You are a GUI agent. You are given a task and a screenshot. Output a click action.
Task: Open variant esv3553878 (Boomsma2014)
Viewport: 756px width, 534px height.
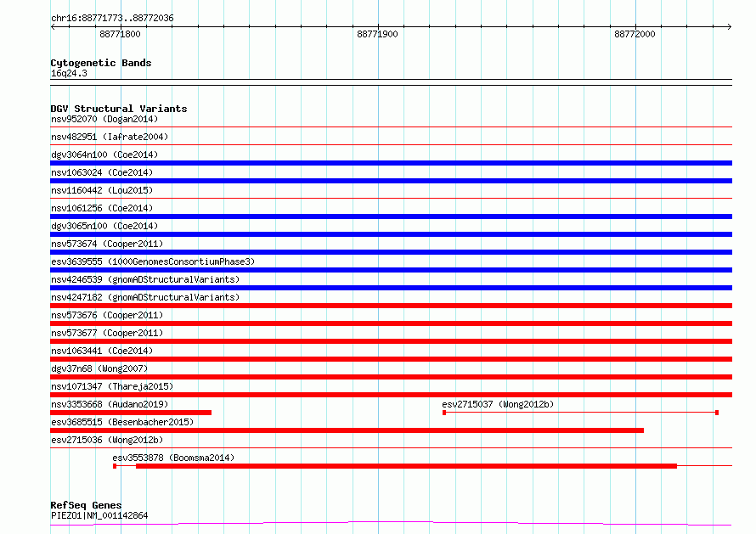click(173, 458)
